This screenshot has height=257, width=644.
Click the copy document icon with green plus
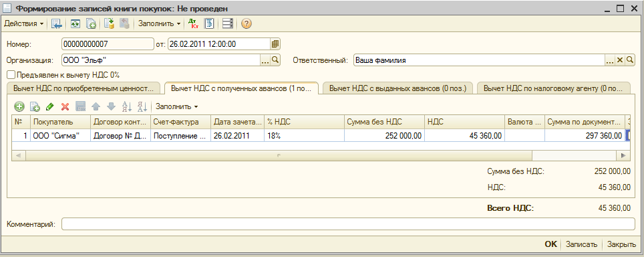click(91, 24)
